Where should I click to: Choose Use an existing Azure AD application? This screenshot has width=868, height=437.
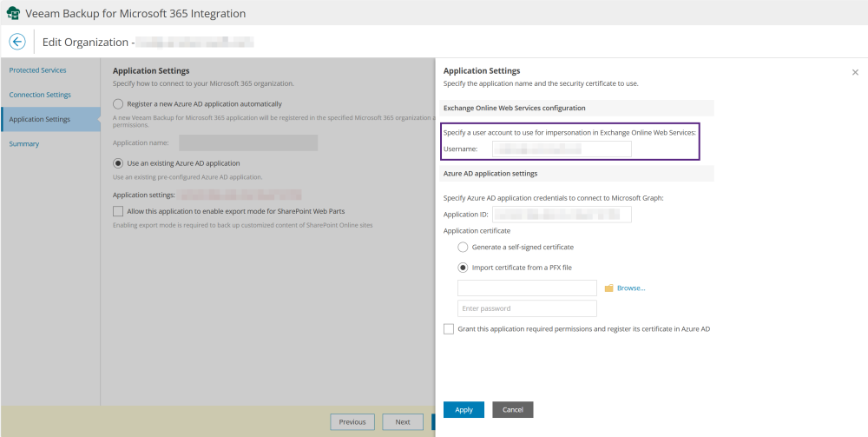pos(118,162)
